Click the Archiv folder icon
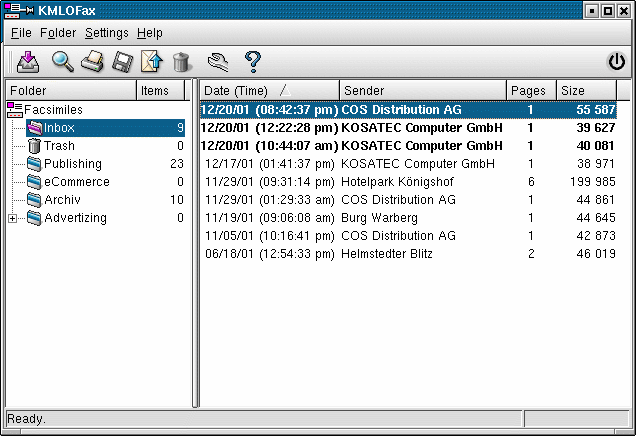Viewport: 636px width, 436px height. click(x=34, y=200)
